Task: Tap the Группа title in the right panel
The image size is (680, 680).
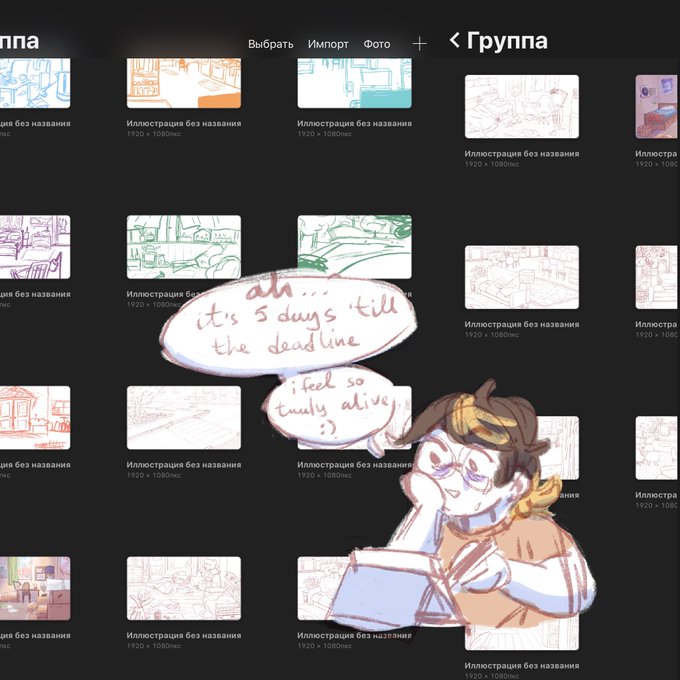Action: click(507, 41)
